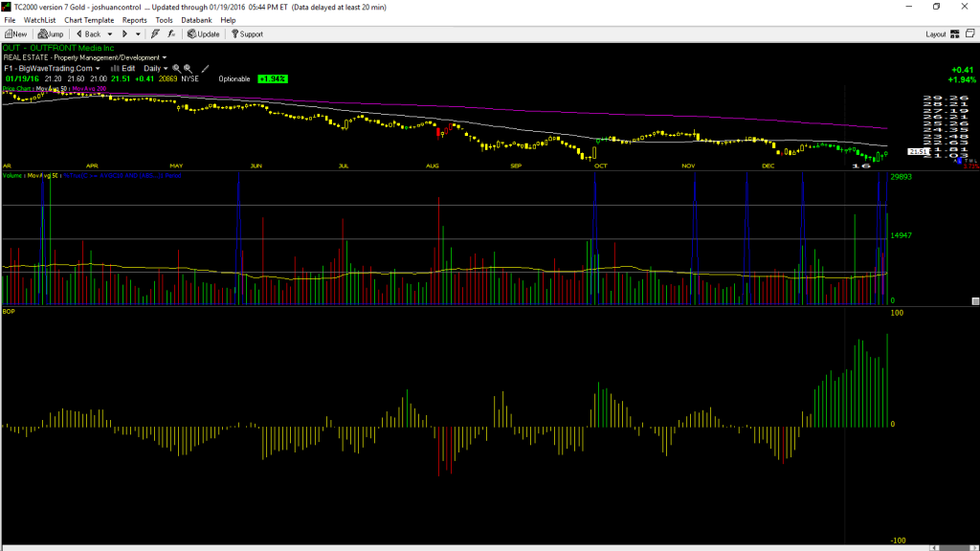Viewport: 980px width, 551px height.
Task: Open the Back history dropdown arrow
Action: coord(110,34)
